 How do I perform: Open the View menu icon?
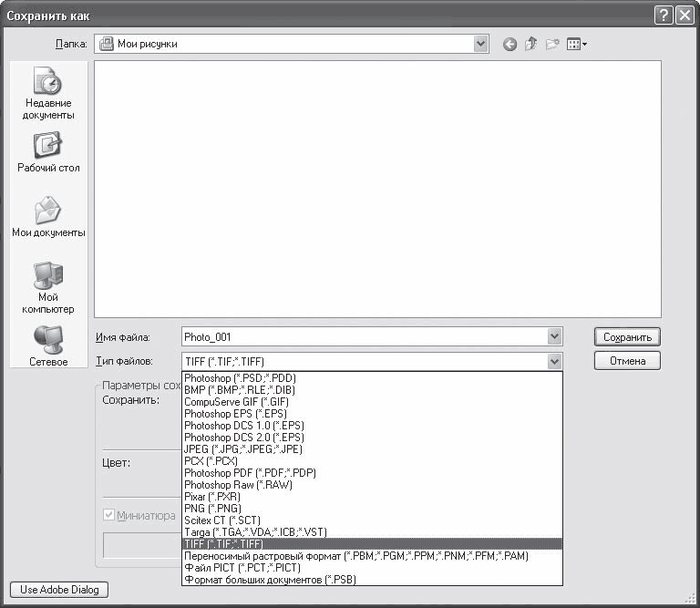577,44
